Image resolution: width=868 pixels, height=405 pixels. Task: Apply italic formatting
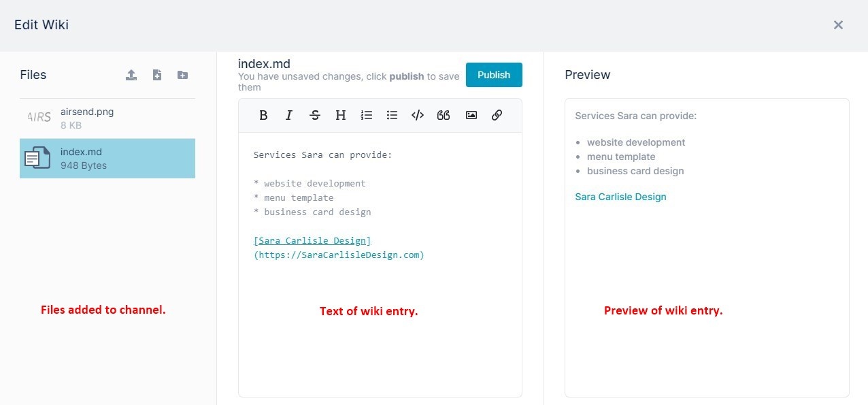click(288, 115)
